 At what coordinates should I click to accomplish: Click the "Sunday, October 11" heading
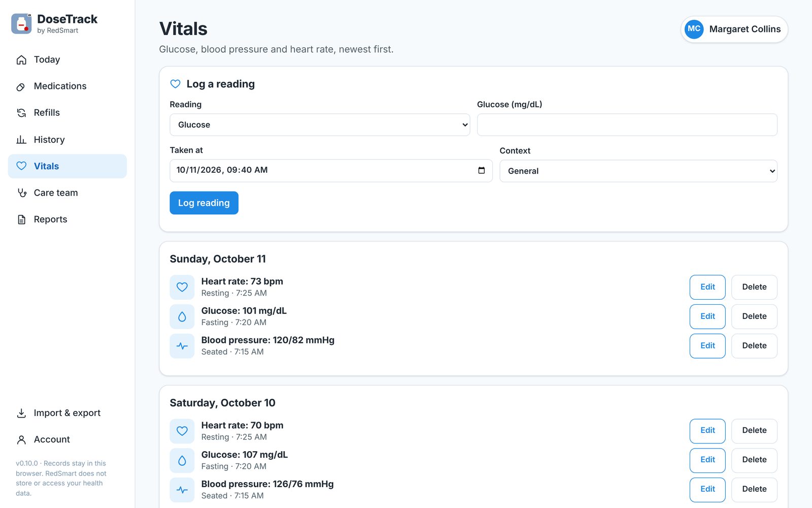tap(218, 259)
